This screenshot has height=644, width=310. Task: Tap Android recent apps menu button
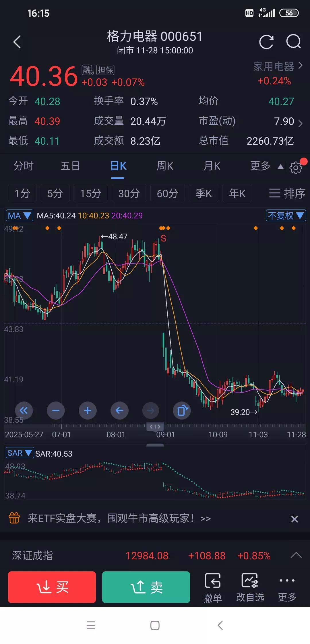tap(91, 625)
